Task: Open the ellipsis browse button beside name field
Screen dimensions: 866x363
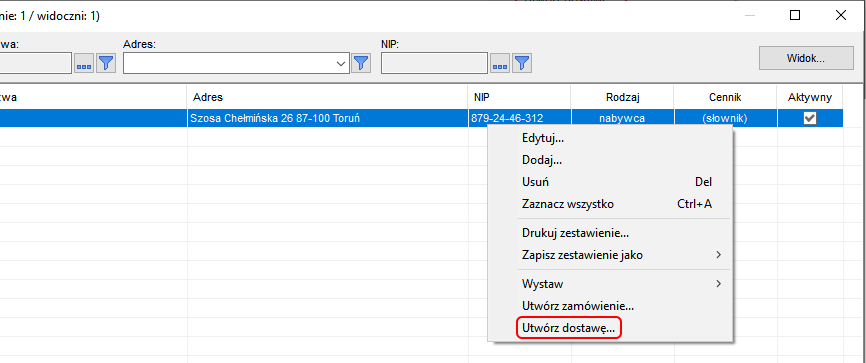Action: point(84,63)
